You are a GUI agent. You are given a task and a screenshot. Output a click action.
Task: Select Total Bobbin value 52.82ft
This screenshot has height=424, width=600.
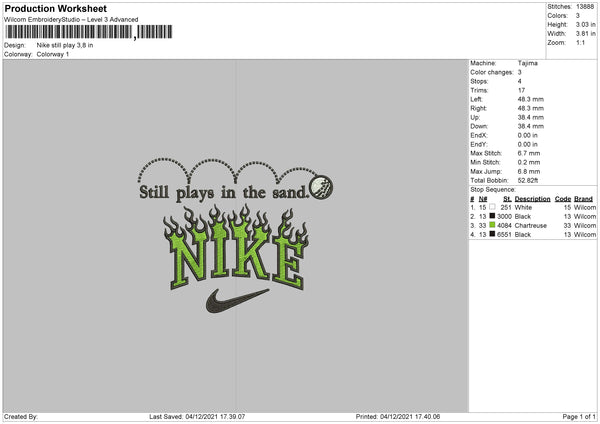point(528,180)
